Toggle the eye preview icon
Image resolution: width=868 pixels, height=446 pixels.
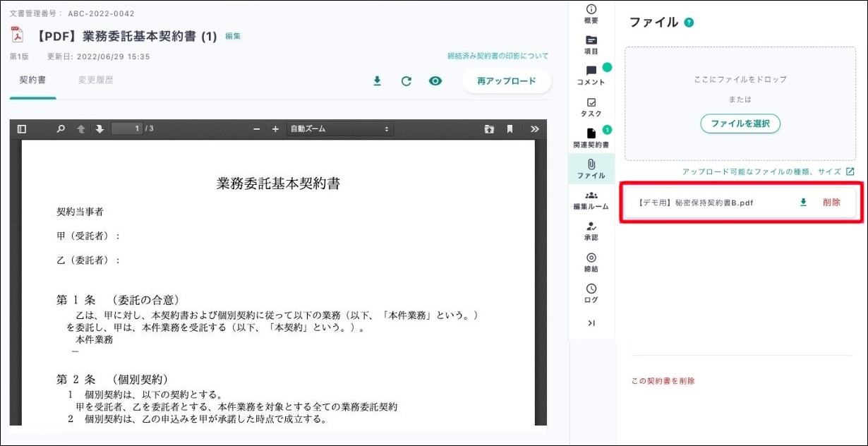click(x=435, y=81)
